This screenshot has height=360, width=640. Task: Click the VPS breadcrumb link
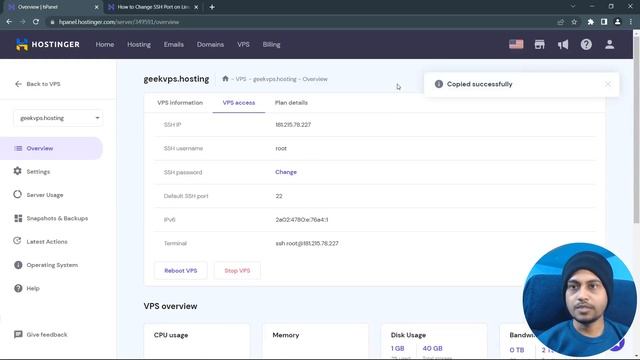tap(241, 79)
